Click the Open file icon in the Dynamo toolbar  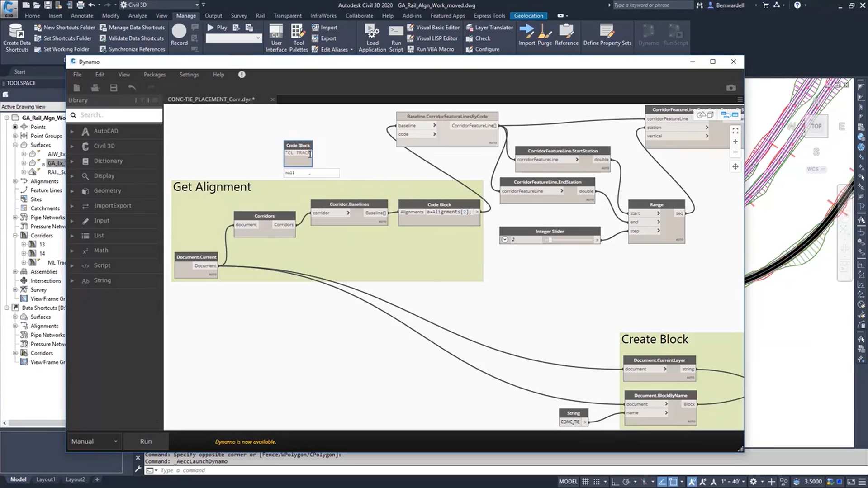point(95,88)
